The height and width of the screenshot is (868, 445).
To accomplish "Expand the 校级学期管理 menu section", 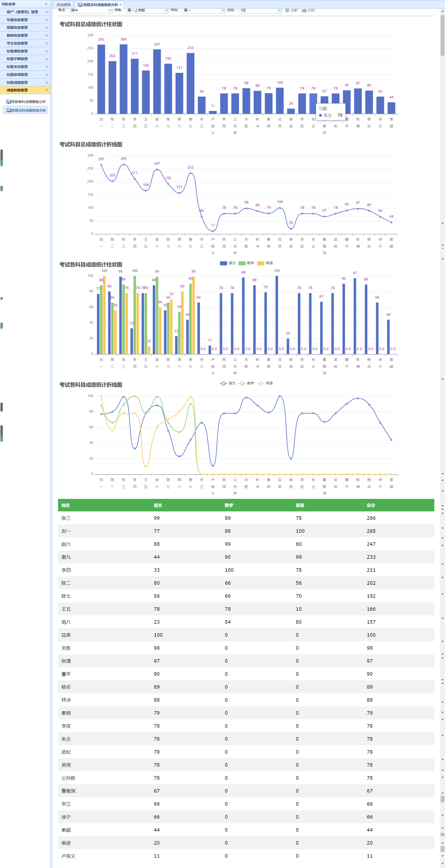I will 25,59.
